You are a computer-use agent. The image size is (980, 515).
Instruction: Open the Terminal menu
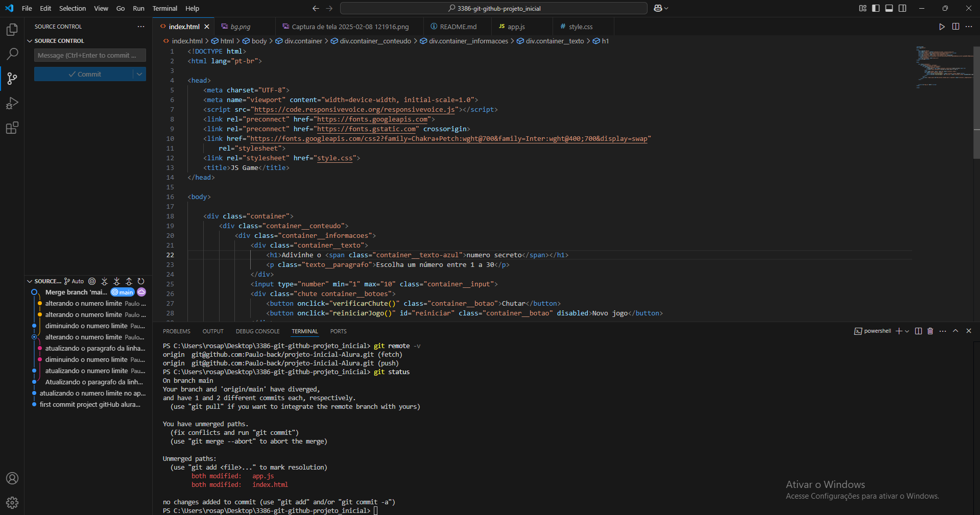point(165,8)
